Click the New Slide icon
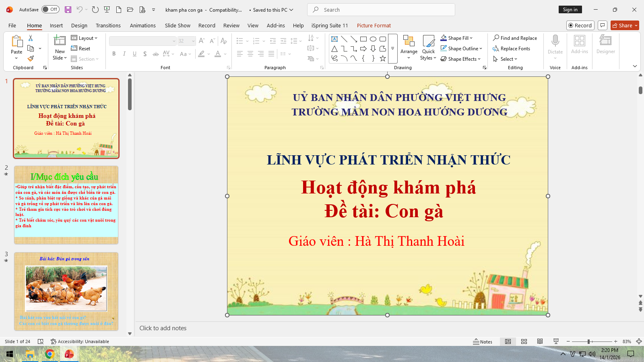 click(x=60, y=41)
